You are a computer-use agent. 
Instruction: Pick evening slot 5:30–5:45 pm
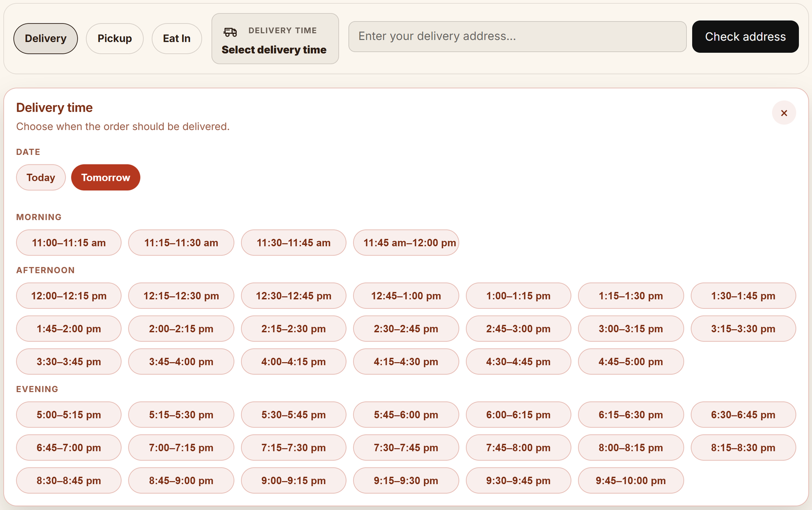[294, 415]
